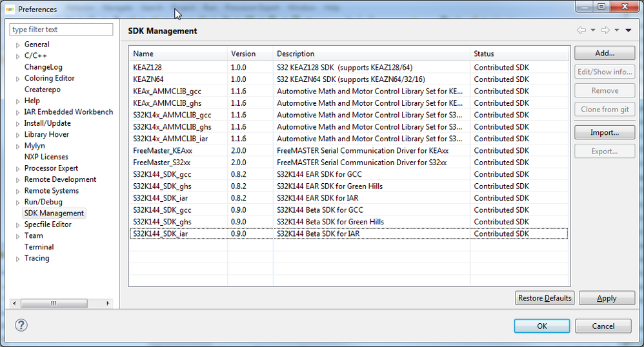
Task: Expand the Remote Systems node
Action: pyautogui.click(x=17, y=191)
